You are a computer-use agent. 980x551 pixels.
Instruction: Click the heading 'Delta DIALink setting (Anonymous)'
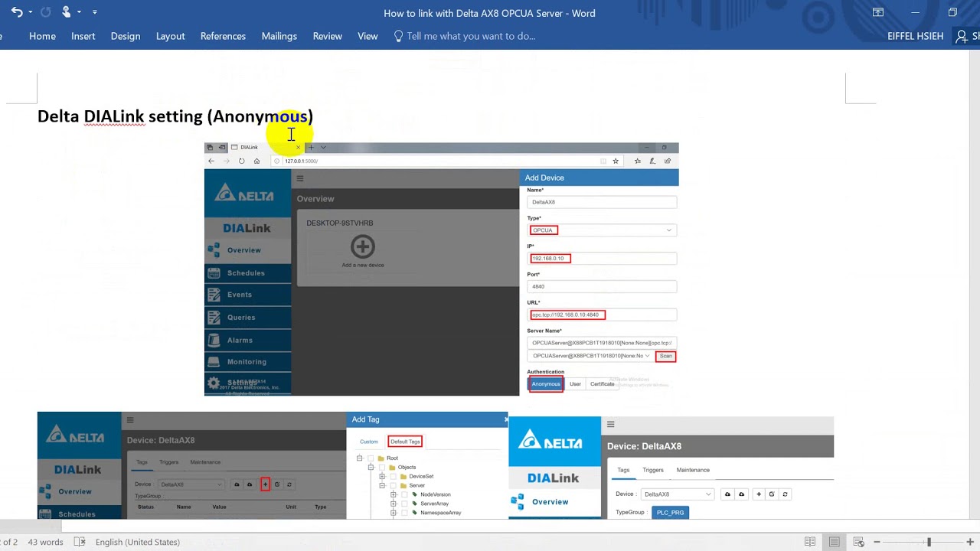click(175, 116)
